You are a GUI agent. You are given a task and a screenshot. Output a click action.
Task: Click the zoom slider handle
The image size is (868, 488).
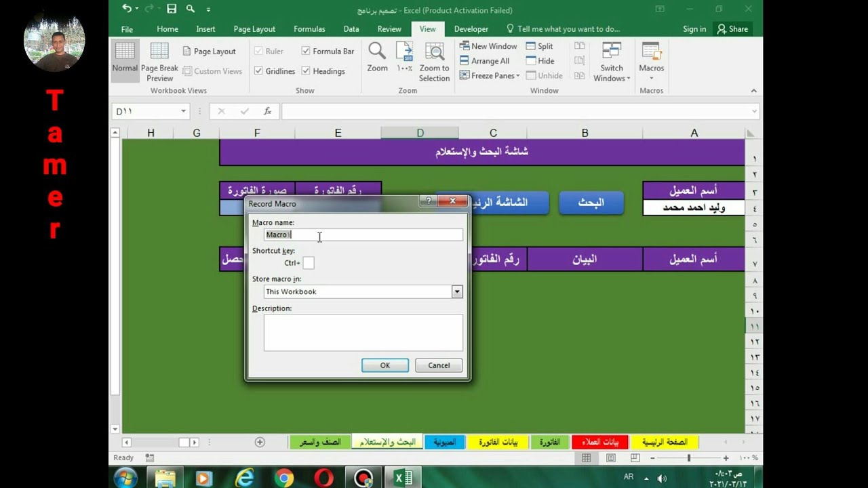[x=689, y=458]
